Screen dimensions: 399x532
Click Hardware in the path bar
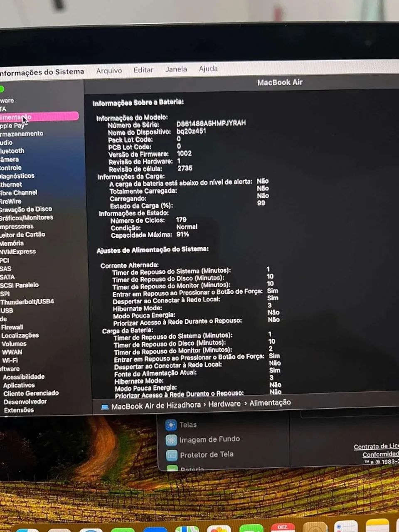(224, 404)
